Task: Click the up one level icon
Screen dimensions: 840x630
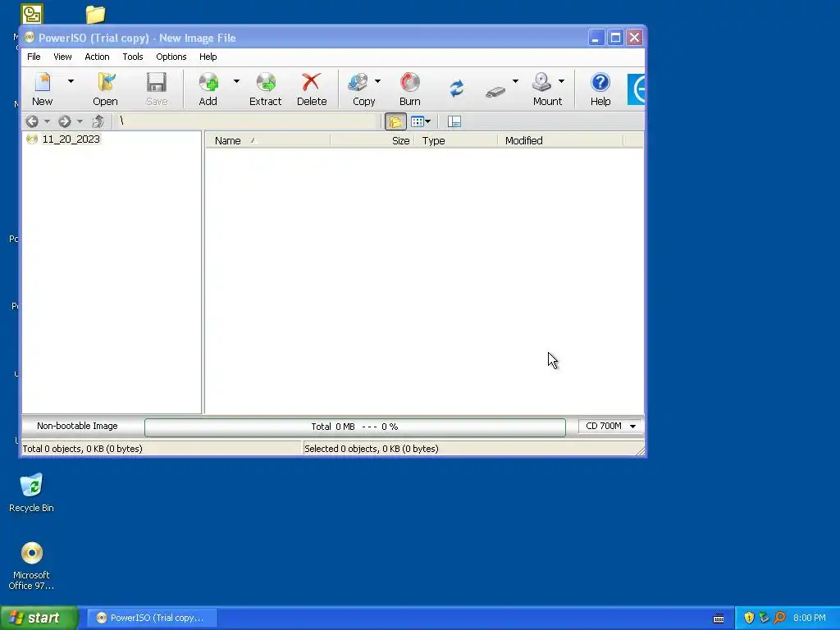Action: [98, 121]
